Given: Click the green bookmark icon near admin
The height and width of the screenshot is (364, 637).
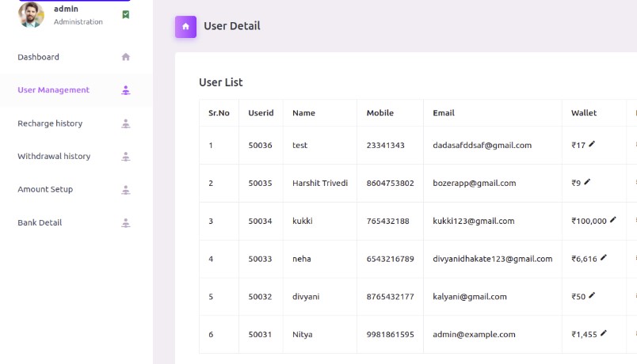Looking at the screenshot, I should click(x=126, y=14).
